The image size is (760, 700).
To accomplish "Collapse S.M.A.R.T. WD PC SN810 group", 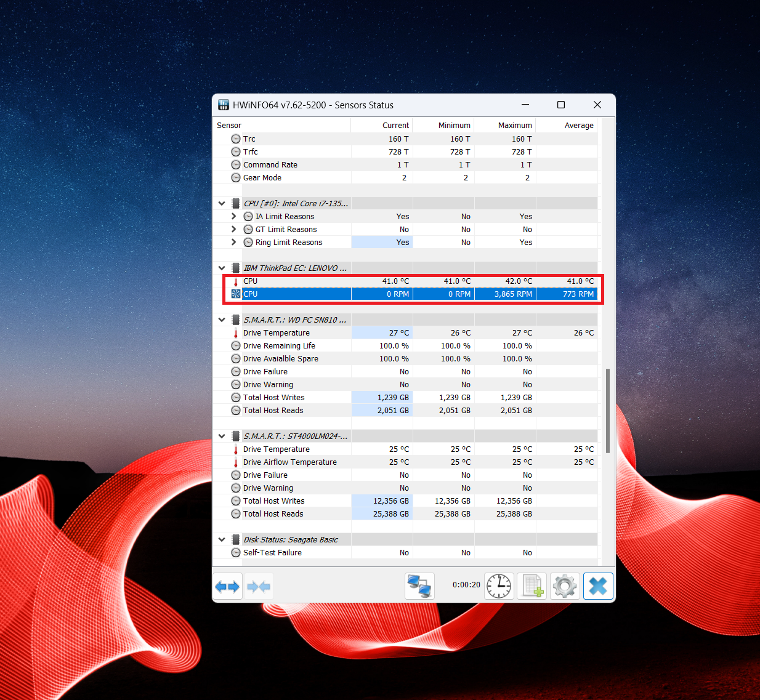I will click(x=222, y=320).
